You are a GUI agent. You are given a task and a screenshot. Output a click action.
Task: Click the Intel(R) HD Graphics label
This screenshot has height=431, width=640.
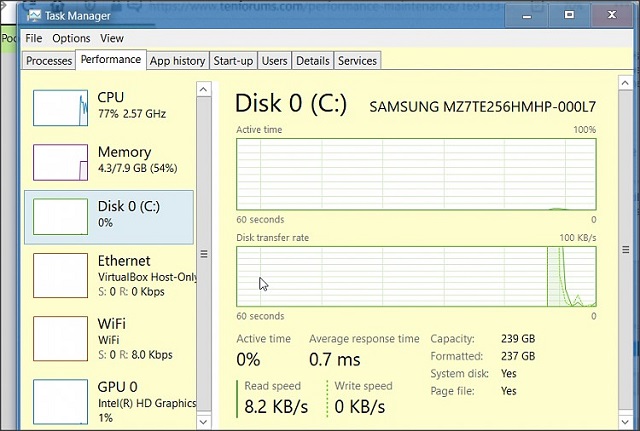coord(147,403)
